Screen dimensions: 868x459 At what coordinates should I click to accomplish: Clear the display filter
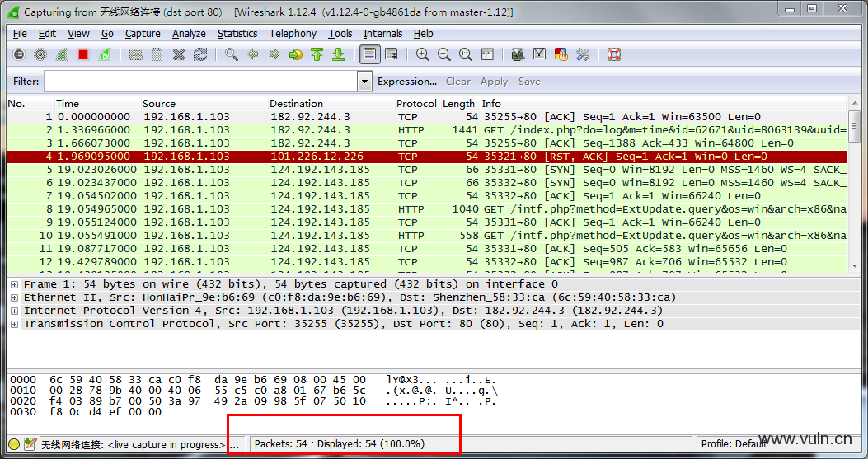pos(458,82)
